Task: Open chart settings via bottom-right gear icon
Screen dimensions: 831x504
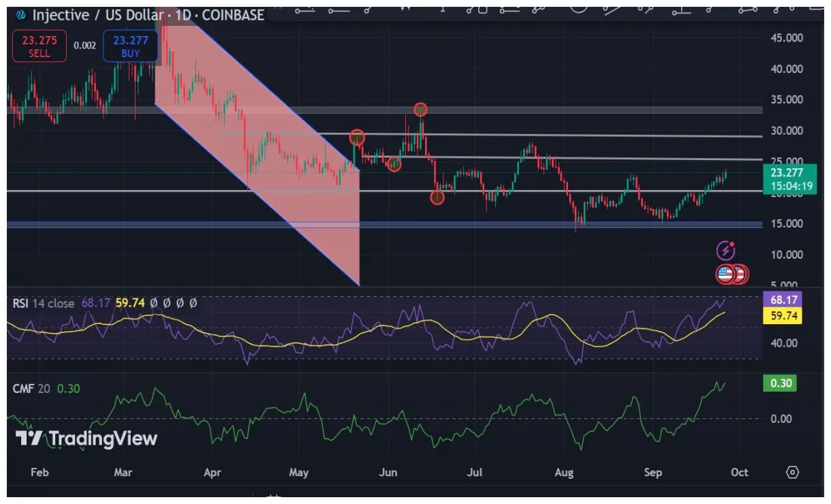Action: pyautogui.click(x=792, y=472)
